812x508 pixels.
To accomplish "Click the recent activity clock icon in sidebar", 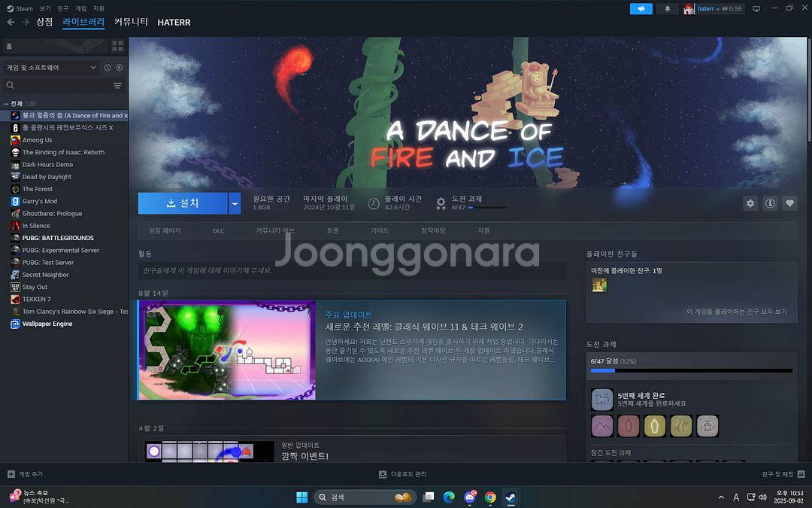I will tap(108, 68).
